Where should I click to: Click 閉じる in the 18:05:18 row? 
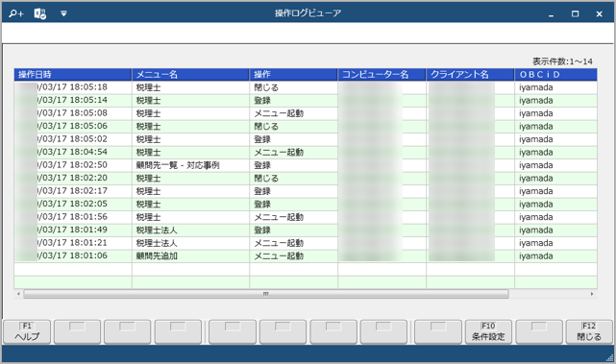coord(266,87)
